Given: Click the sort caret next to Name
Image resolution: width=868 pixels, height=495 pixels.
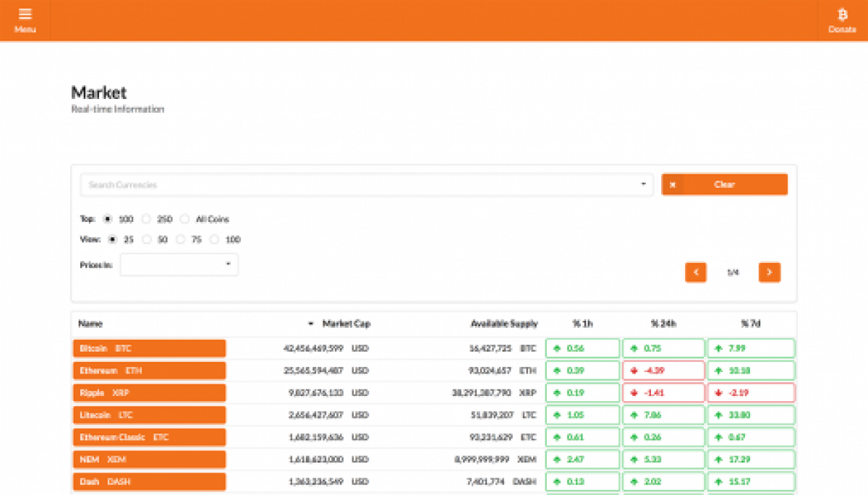Looking at the screenshot, I should tap(311, 324).
